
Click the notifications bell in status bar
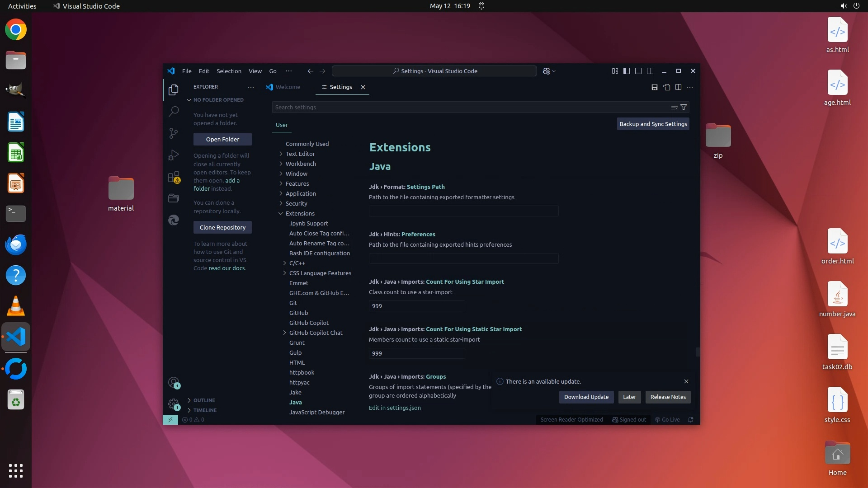(x=690, y=420)
